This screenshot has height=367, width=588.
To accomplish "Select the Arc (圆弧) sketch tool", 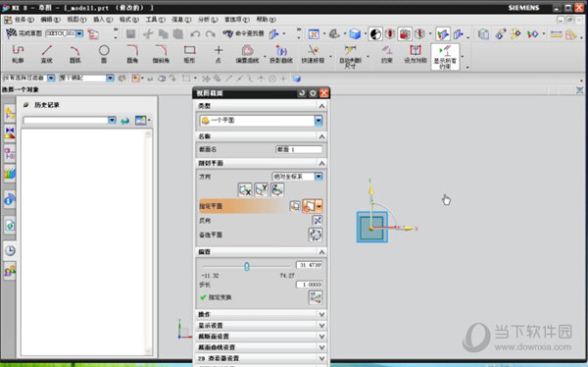I will click(x=75, y=54).
